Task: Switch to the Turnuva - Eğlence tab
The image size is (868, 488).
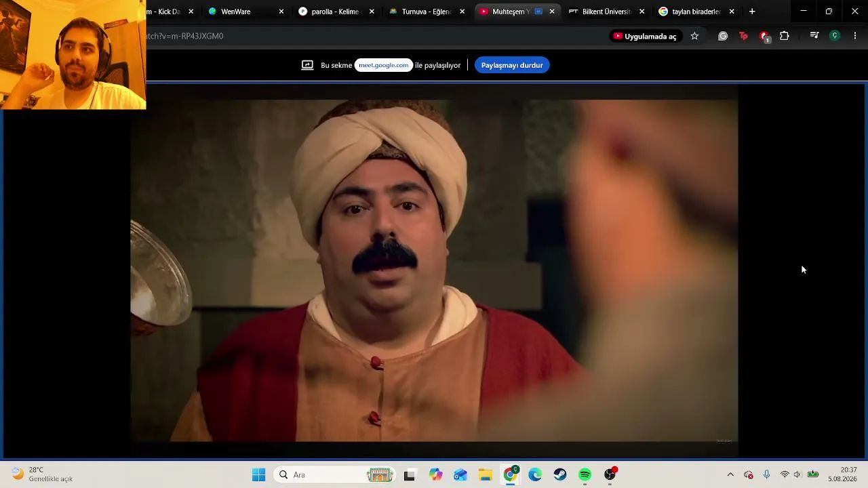Action: [x=426, y=12]
